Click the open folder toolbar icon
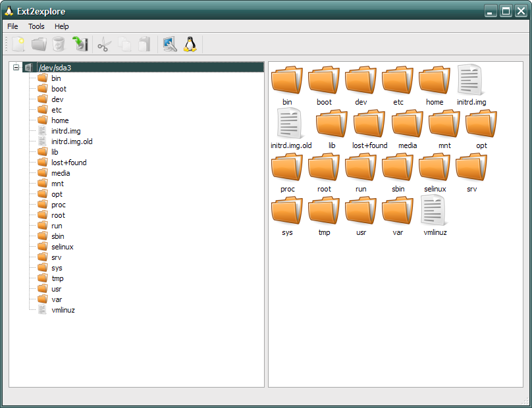The height and width of the screenshot is (408, 532). 39,44
